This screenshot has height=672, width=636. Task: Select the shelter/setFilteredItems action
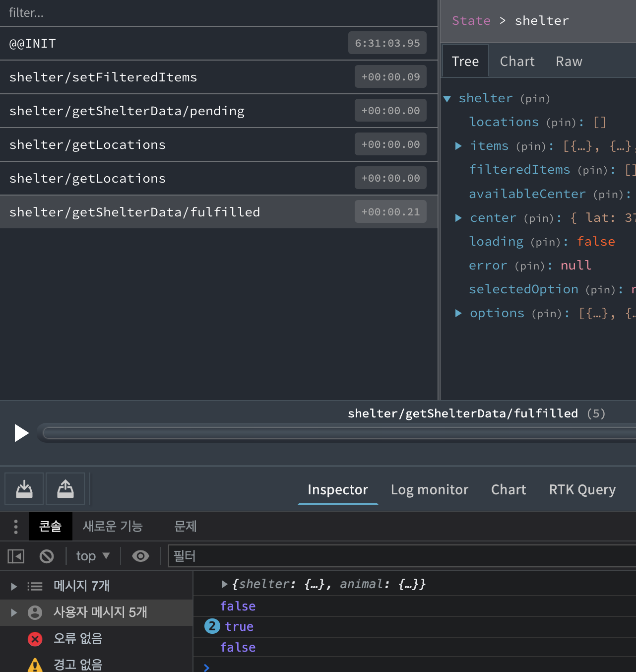[103, 77]
